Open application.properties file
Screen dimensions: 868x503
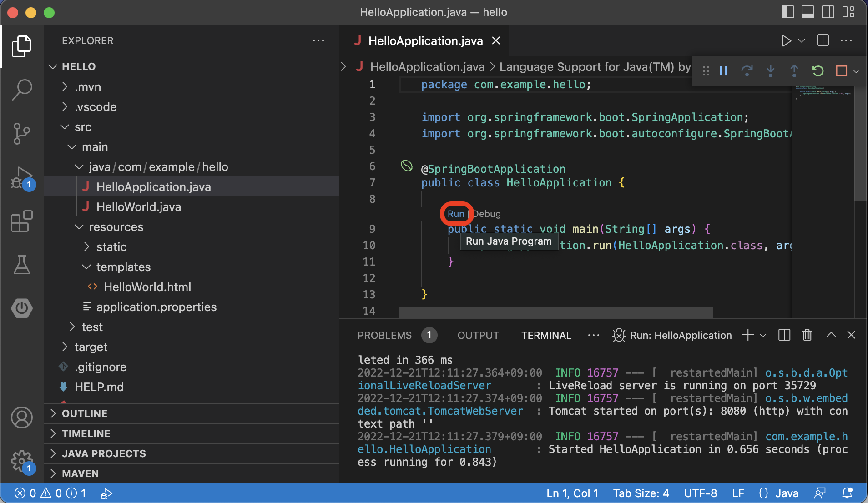coord(192,307)
